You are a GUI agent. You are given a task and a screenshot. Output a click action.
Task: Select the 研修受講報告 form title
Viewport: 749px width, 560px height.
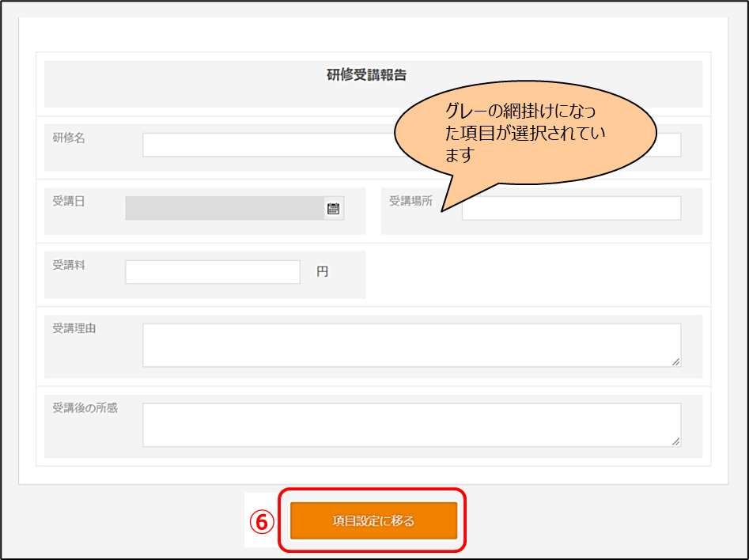(x=366, y=75)
